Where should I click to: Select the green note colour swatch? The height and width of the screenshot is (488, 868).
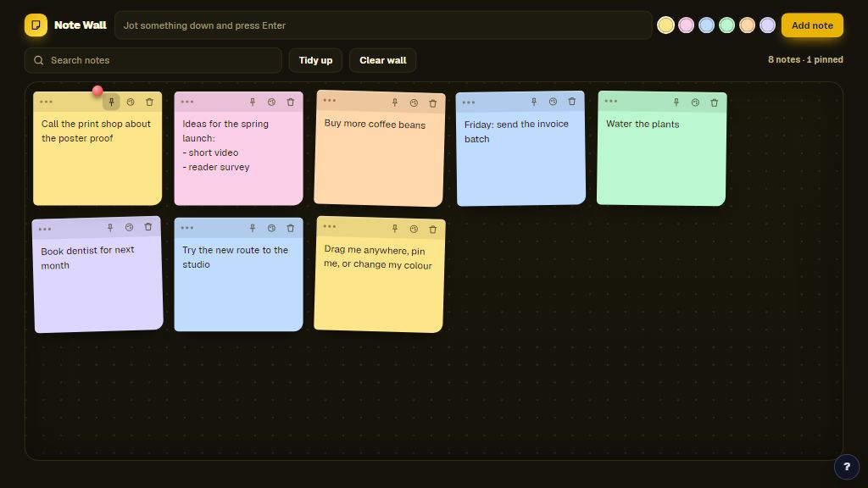[x=726, y=25]
